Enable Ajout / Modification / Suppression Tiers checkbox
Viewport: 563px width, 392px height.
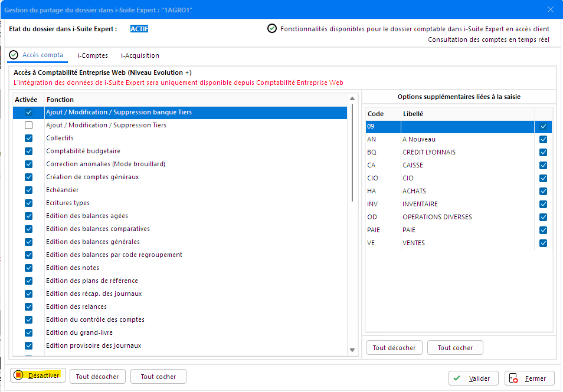click(28, 125)
